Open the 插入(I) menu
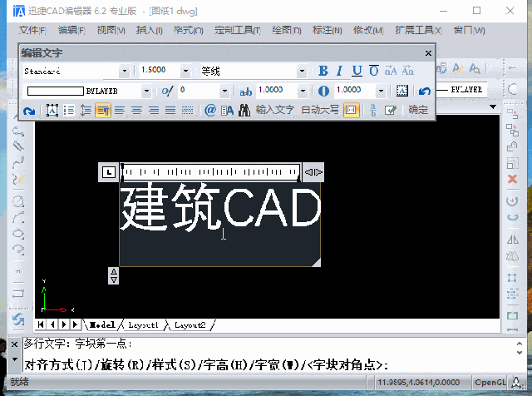Screen dimensions: 532x396 coord(150,30)
